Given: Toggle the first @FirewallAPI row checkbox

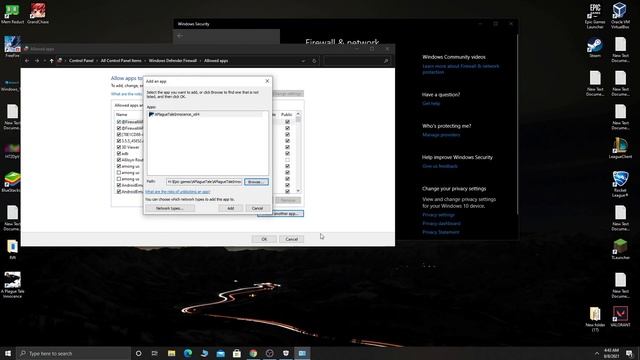Looking at the screenshot, I should pos(119,122).
